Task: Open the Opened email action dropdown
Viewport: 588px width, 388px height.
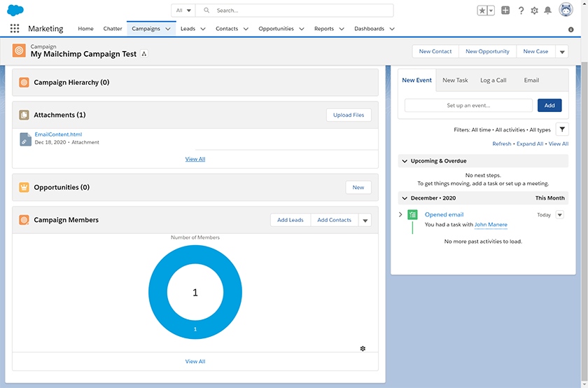Action: tap(559, 214)
